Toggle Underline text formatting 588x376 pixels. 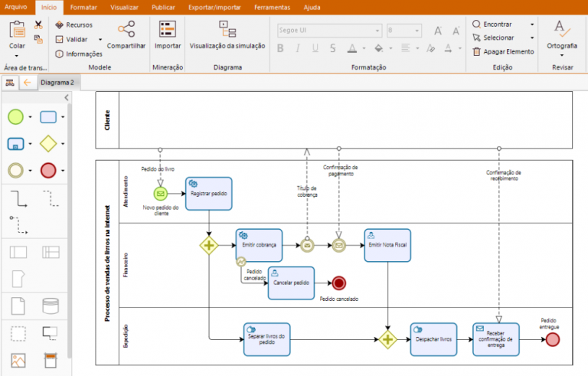[x=316, y=49]
